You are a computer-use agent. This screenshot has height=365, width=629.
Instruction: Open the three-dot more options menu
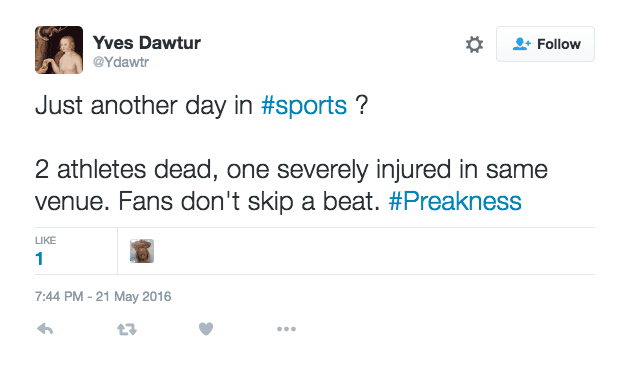pos(286,329)
